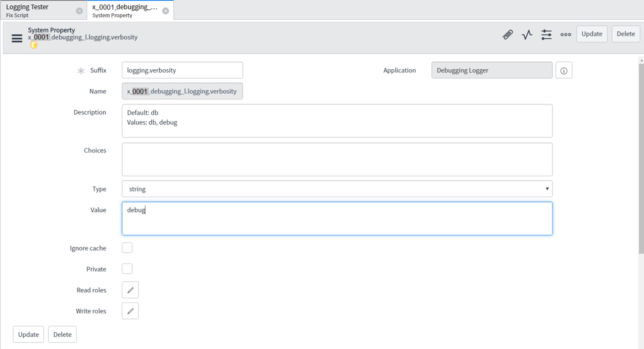Click the Write roles label
This screenshot has width=644, height=349.
(x=91, y=311)
